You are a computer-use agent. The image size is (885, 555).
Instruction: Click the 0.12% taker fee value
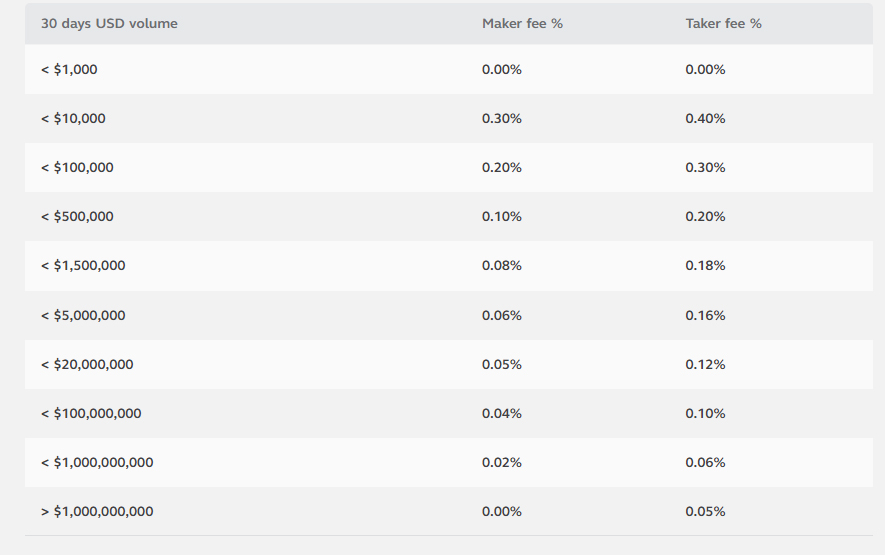click(706, 365)
